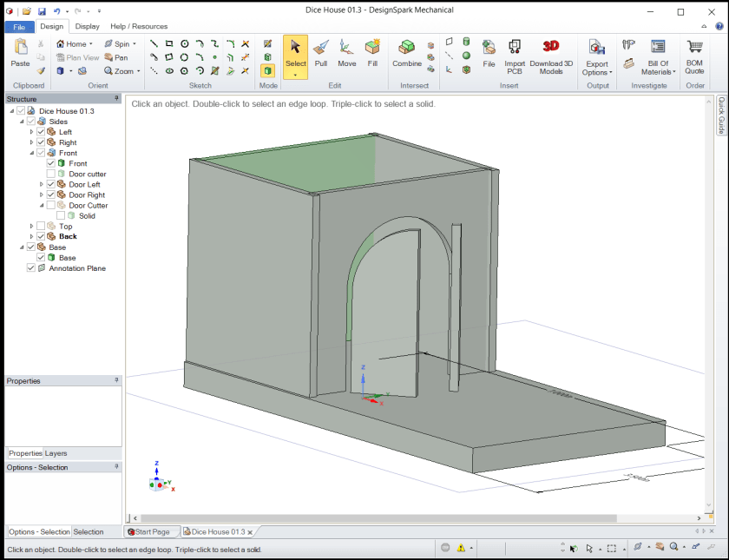Click the Pan tool in Orient group
This screenshot has width=729, height=560.
click(116, 57)
